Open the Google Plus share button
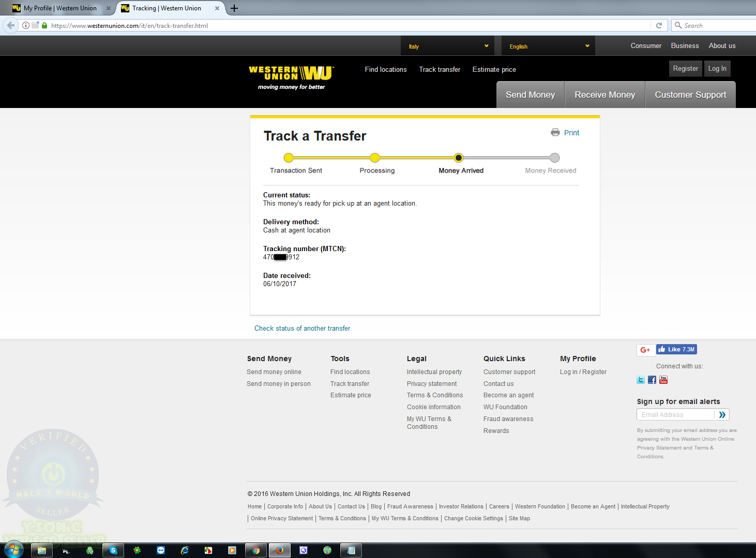 [646, 350]
